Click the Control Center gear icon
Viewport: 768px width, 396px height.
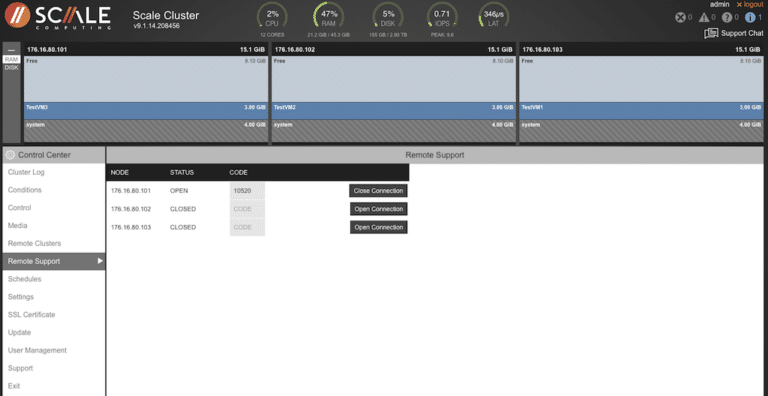pos(10,155)
